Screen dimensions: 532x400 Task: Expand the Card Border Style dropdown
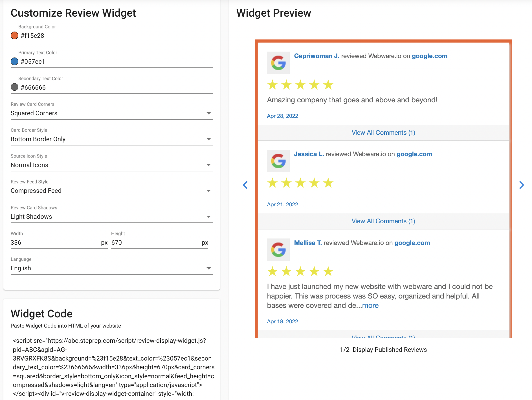[112, 139]
